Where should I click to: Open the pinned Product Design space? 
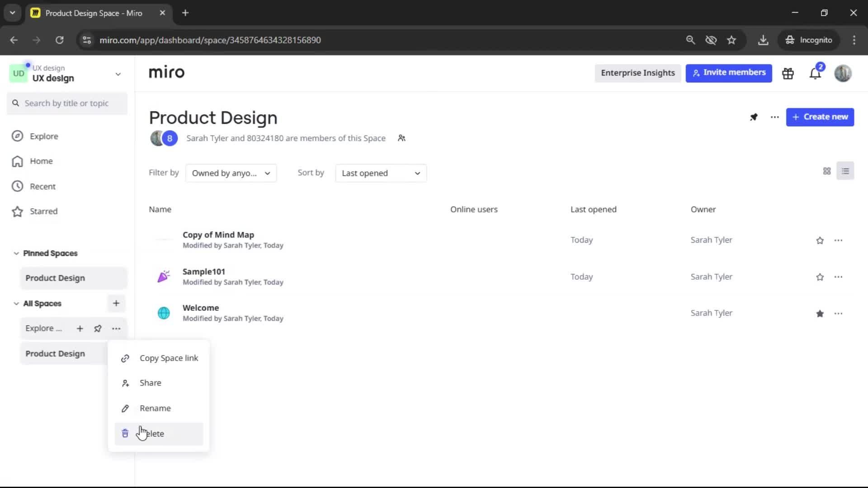(x=74, y=278)
